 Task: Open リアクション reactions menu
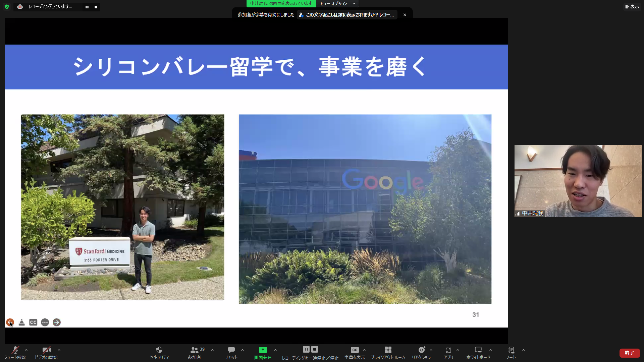421,353
